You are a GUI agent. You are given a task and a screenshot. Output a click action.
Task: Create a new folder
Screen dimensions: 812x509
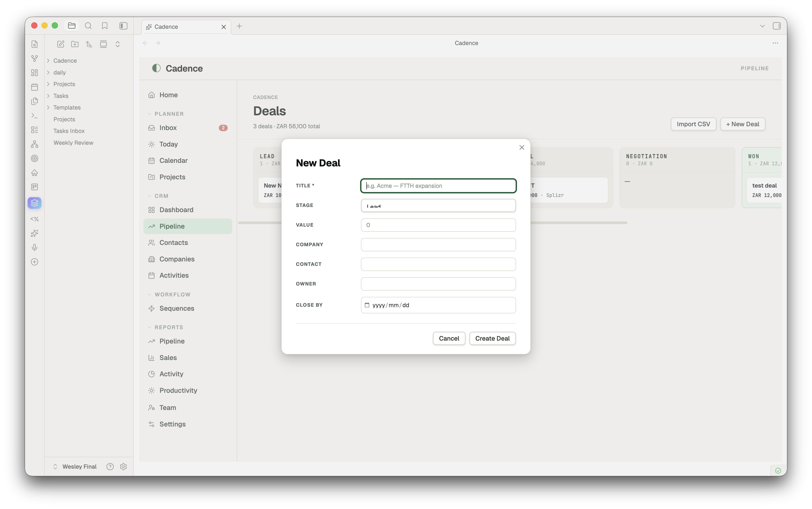click(75, 44)
